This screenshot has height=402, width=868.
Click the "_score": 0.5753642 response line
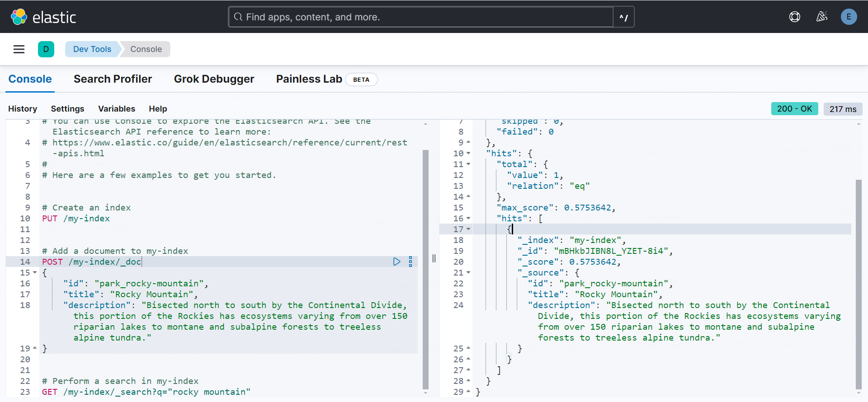click(x=569, y=262)
